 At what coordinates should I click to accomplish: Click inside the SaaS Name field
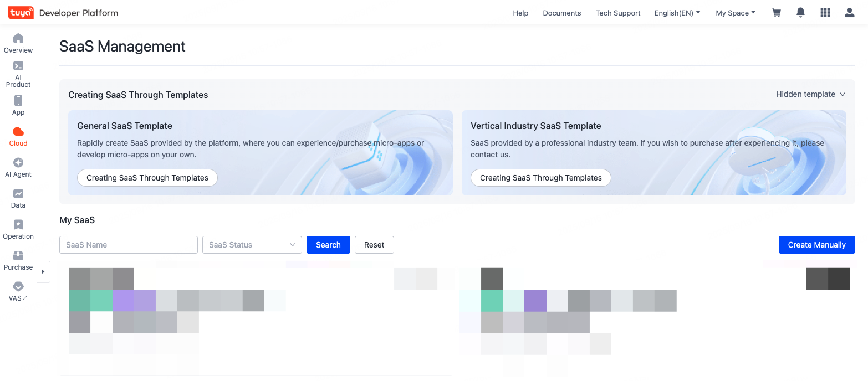128,244
